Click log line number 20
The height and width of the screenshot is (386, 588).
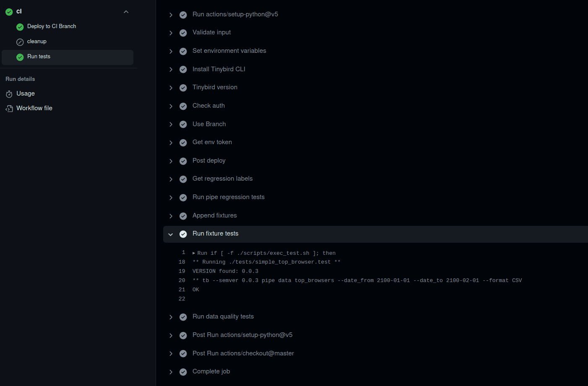tap(182, 280)
